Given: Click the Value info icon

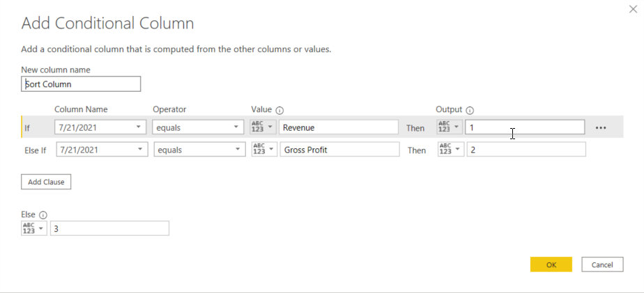Looking at the screenshot, I should click(279, 110).
